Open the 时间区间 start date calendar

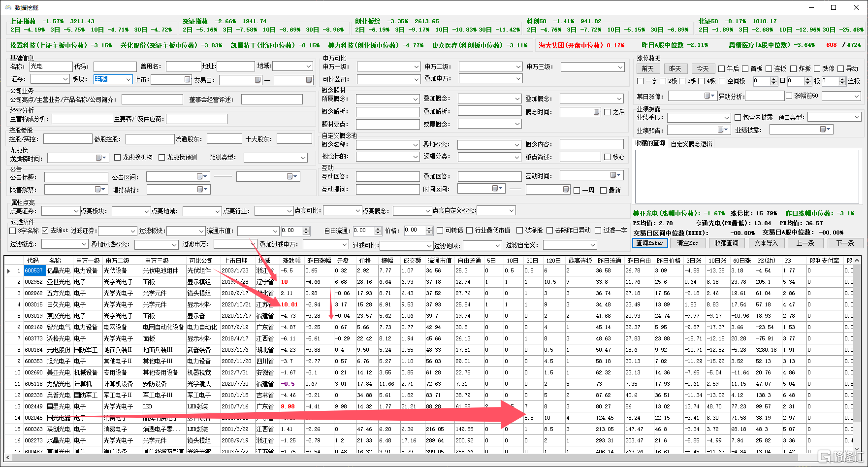tap(498, 188)
